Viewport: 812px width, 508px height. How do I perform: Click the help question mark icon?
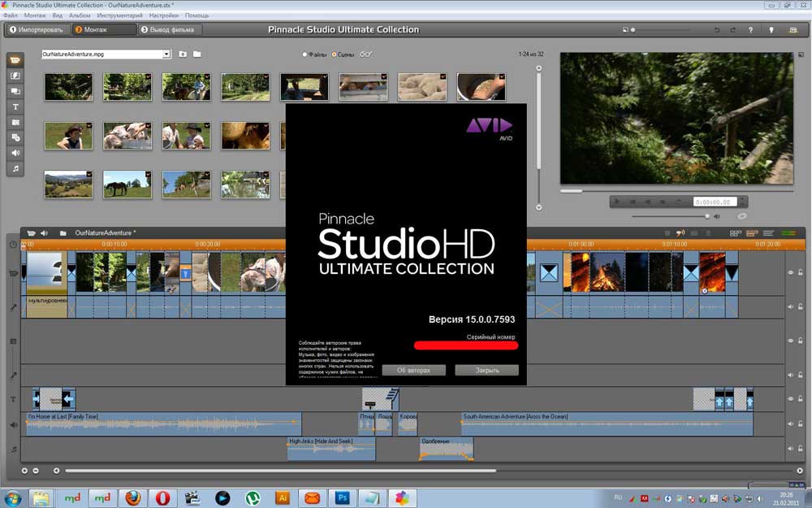749,30
